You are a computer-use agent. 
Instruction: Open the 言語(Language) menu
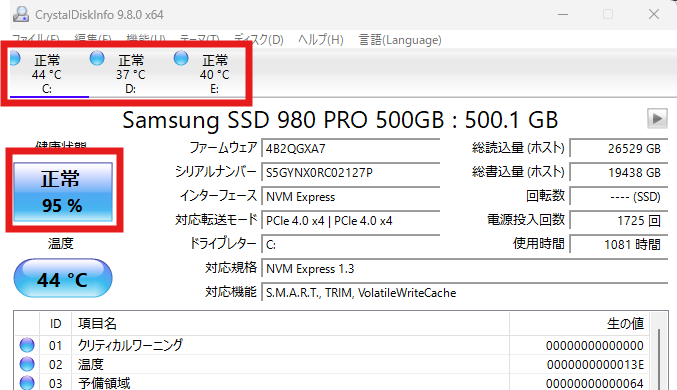400,40
